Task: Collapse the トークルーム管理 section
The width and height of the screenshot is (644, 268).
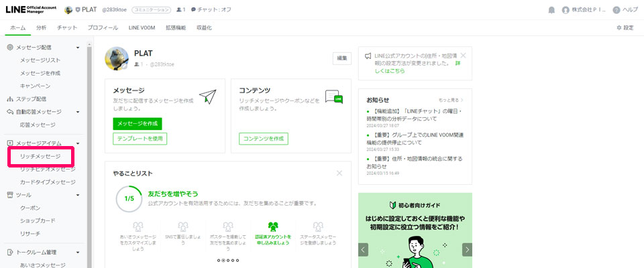Action: pyautogui.click(x=78, y=253)
